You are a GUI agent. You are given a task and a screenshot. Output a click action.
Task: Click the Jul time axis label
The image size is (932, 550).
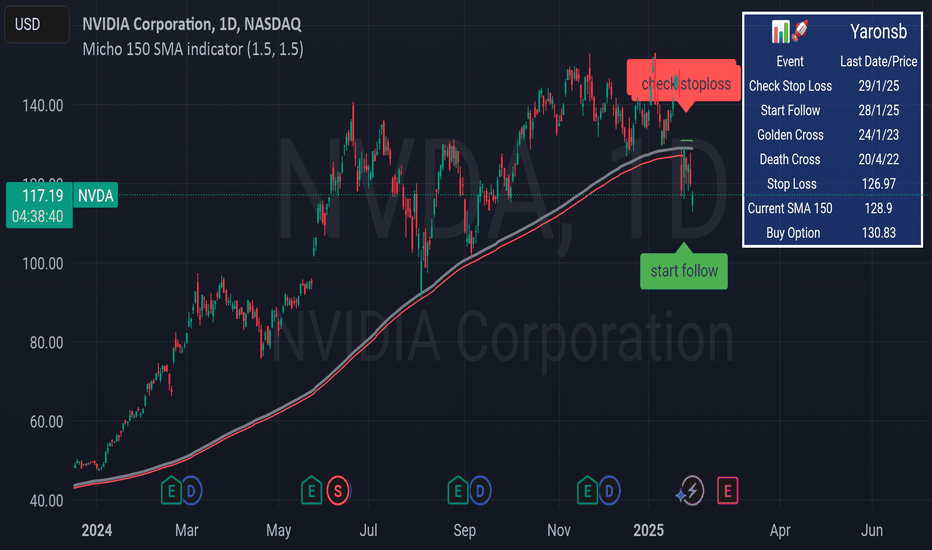[368, 530]
